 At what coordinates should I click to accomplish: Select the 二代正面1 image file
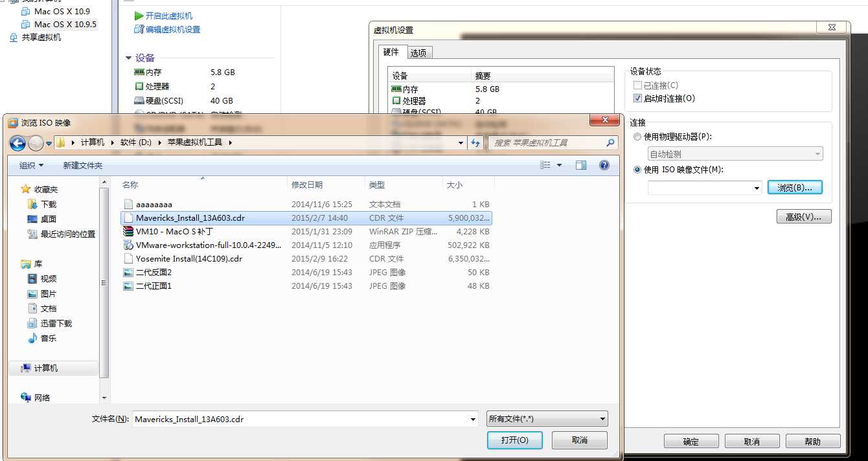point(306,286)
